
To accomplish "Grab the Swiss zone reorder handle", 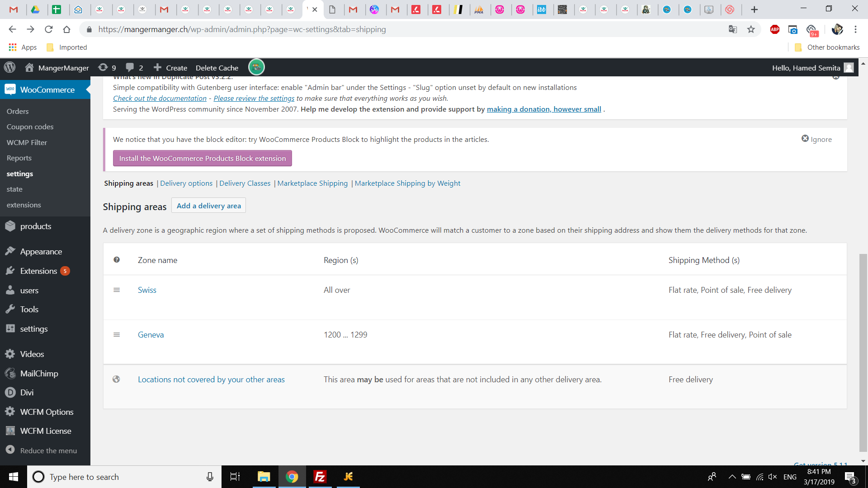I will click(117, 290).
